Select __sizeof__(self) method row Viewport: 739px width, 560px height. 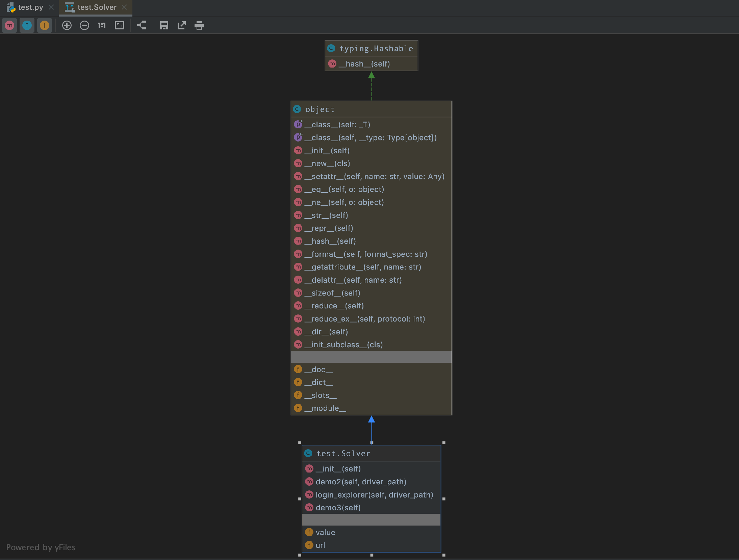[x=371, y=293]
